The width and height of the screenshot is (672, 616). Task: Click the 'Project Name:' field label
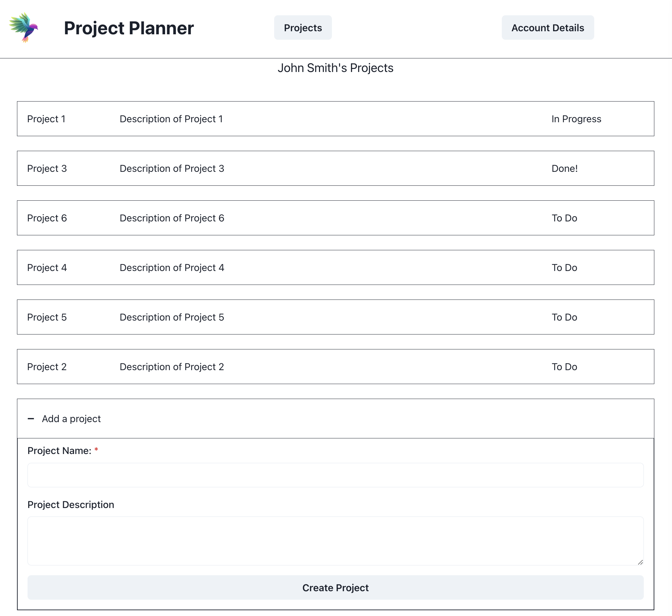(59, 451)
